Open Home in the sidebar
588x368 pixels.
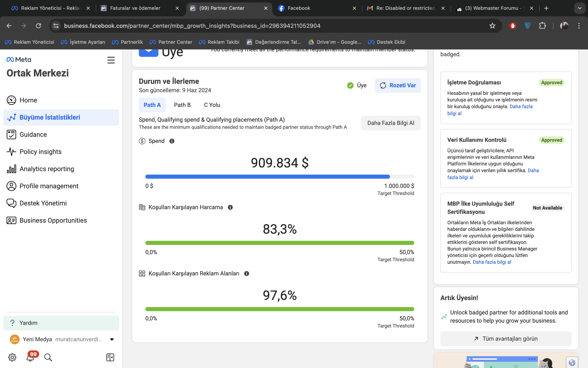click(x=61, y=100)
